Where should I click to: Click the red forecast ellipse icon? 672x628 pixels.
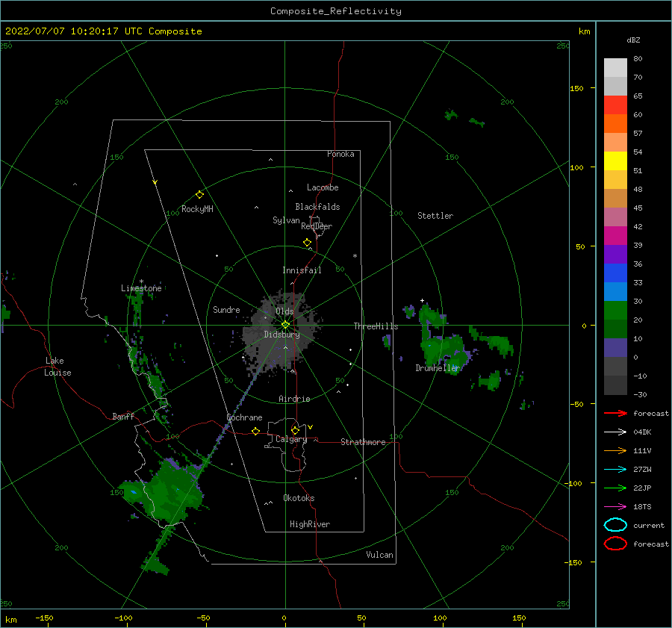[615, 544]
